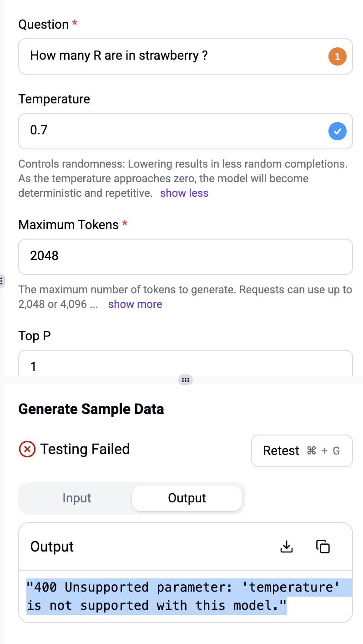Click the Retest button

(x=302, y=451)
